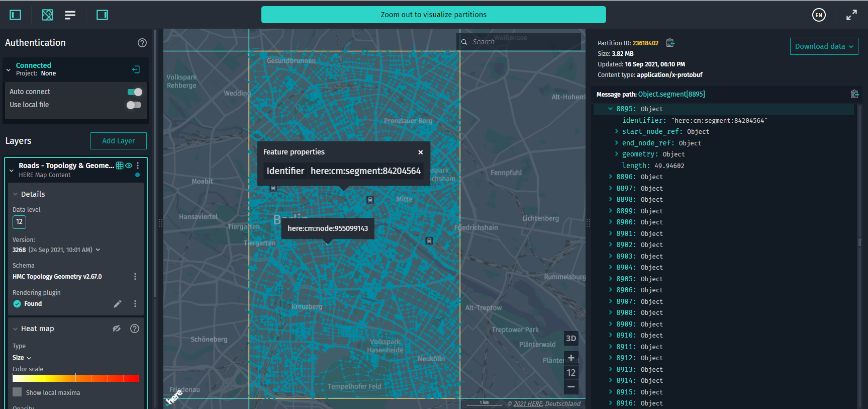The image size is (868, 409).
Task: Open Authentication help icon
Action: (x=142, y=43)
